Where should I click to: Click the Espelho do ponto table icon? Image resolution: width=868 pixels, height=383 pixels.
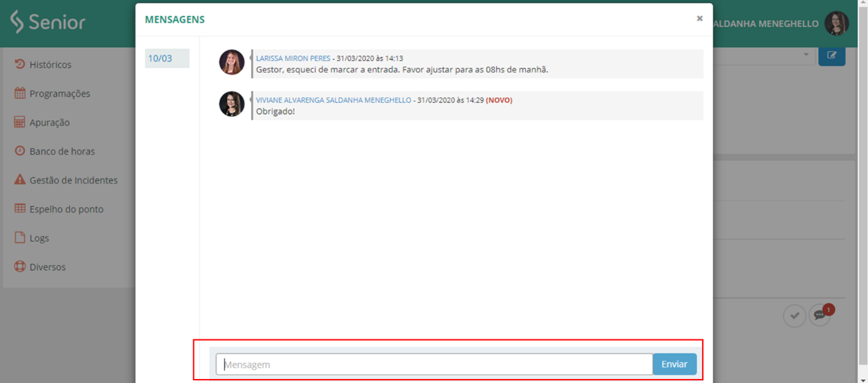[x=20, y=209]
